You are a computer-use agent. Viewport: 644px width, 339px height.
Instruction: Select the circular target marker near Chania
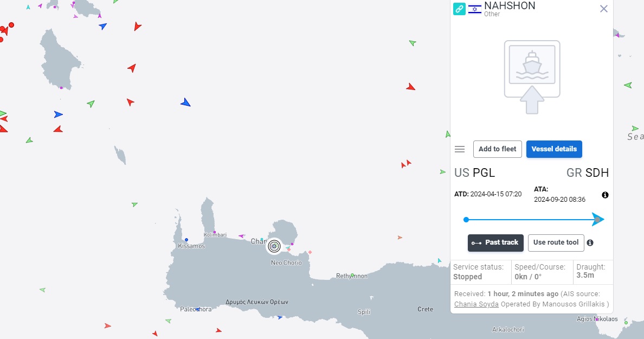tap(274, 246)
